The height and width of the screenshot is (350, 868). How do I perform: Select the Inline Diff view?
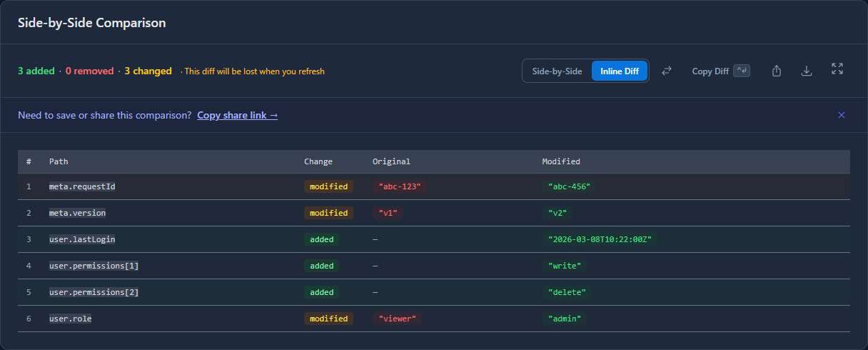620,71
